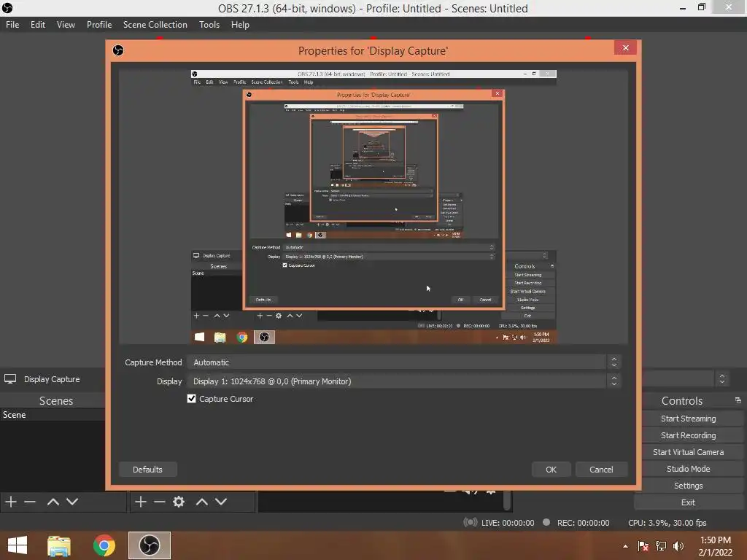
Task: Open the View menu
Action: [66, 25]
